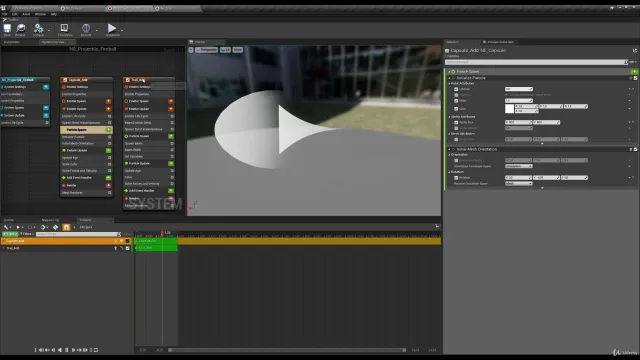Switch to the Preview Instrument tab
Screen dimensions: 640x360
click(x=500, y=42)
